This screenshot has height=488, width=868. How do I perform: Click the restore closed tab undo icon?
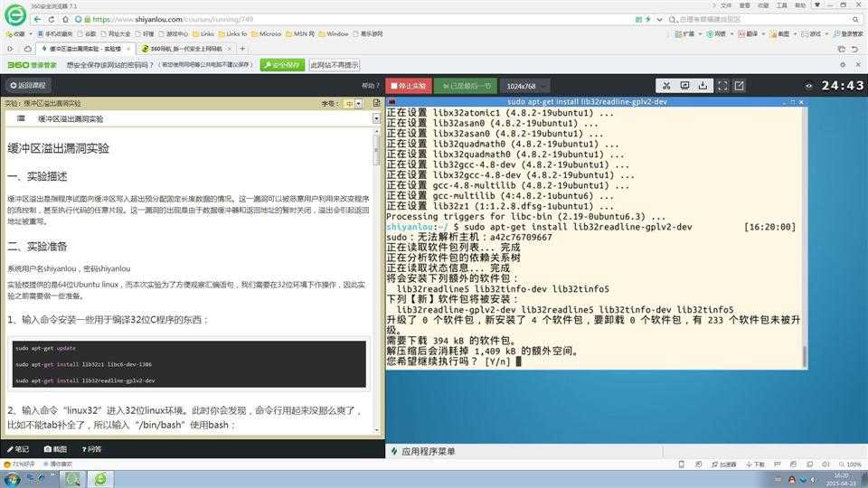[854, 49]
